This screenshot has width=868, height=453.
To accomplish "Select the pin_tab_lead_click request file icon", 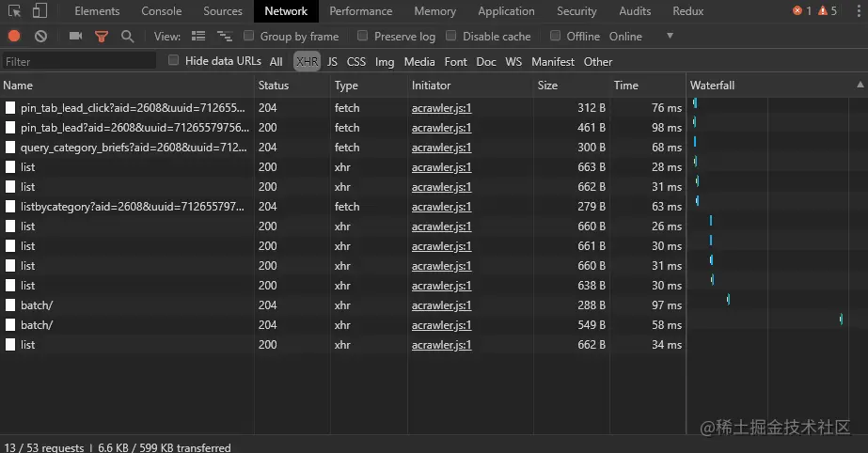I will pos(10,108).
